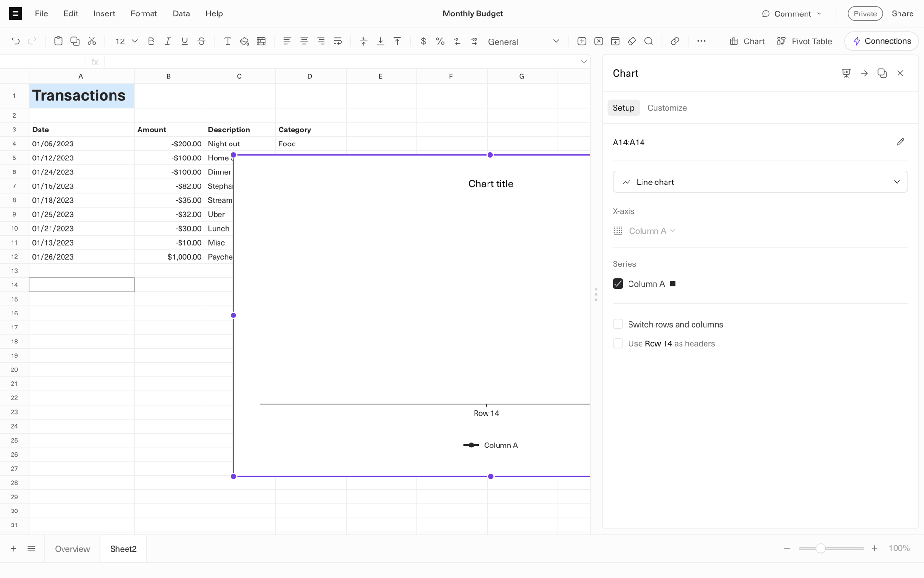Open the Edit menu
Viewport: 924px width, 578px height.
71,13
